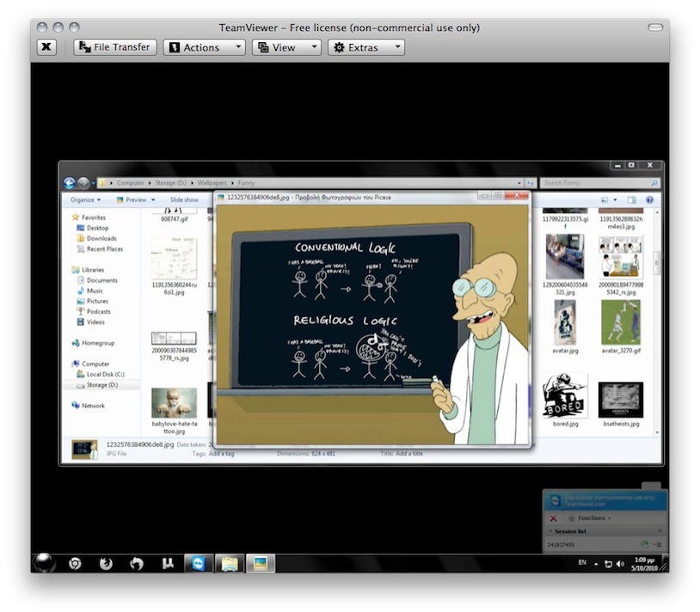The height and width of the screenshot is (612, 700).
Task: Toggle the preview pane icon
Action: pos(632,199)
